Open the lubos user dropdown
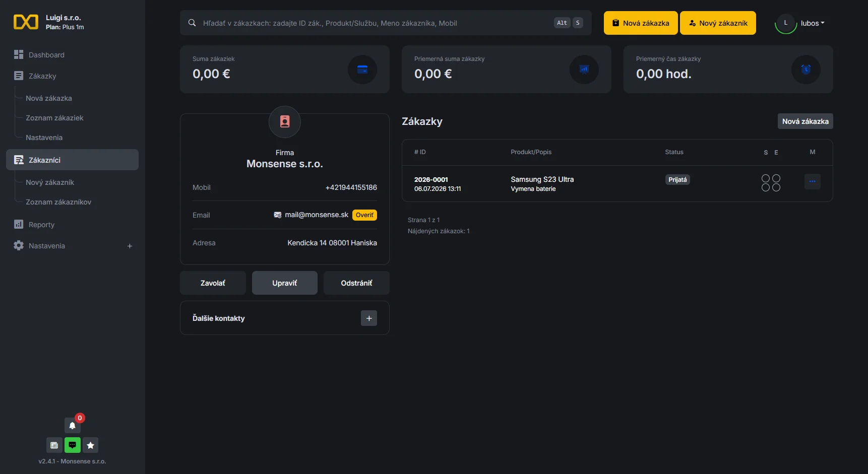868x474 pixels. (801, 23)
